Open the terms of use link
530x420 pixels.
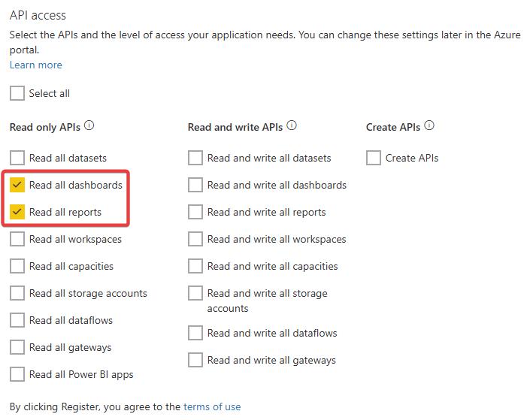(x=212, y=406)
